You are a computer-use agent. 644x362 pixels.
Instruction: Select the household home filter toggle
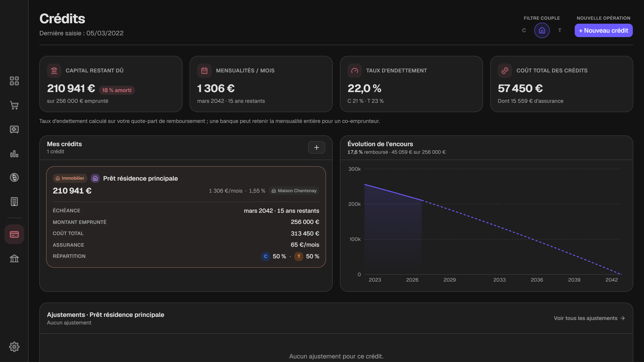pyautogui.click(x=542, y=30)
